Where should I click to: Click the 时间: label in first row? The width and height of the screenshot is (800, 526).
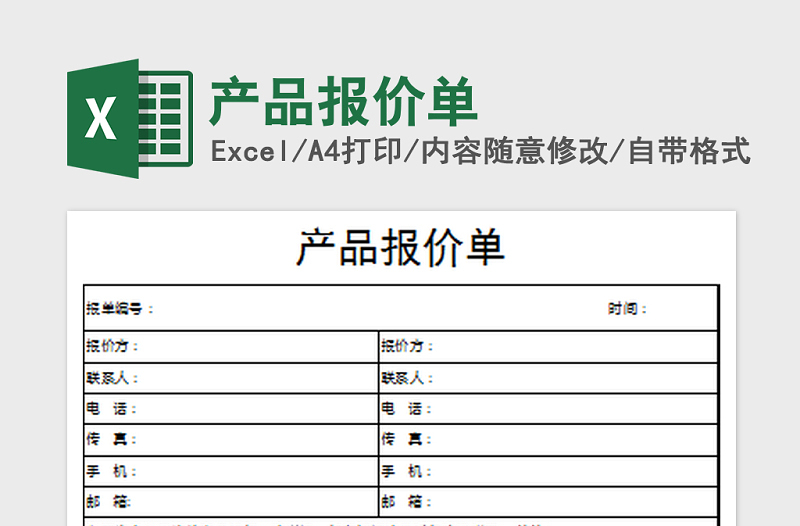[x=627, y=309]
